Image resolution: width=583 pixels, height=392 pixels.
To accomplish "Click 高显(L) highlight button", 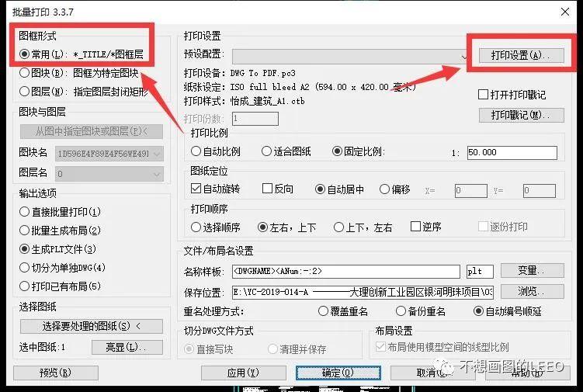I will tap(127, 347).
